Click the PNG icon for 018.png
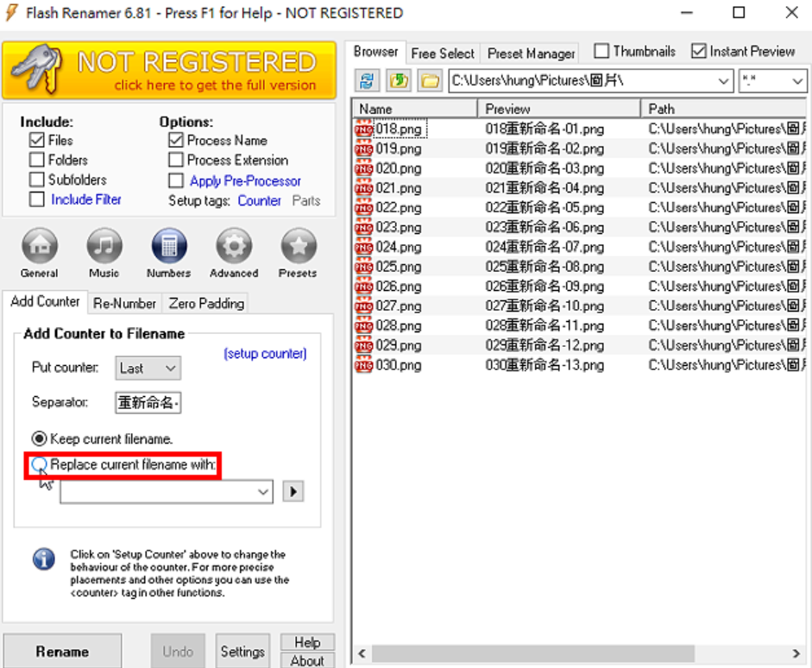 [363, 129]
